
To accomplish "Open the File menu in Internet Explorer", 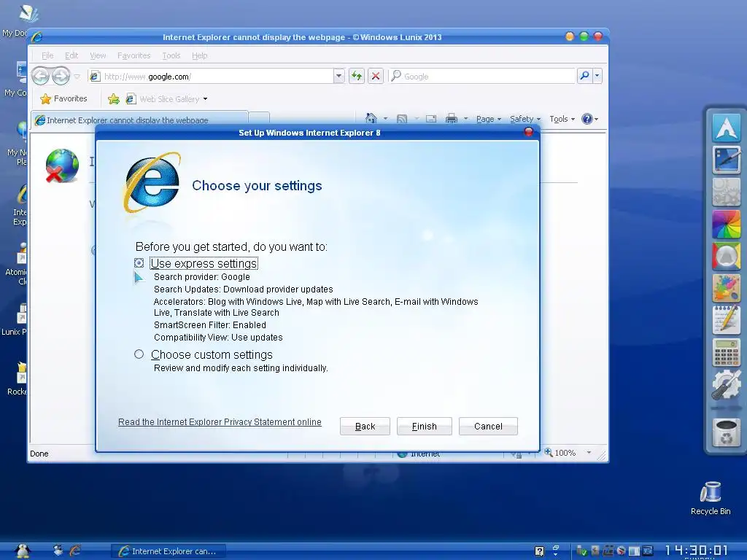I will (x=47, y=55).
